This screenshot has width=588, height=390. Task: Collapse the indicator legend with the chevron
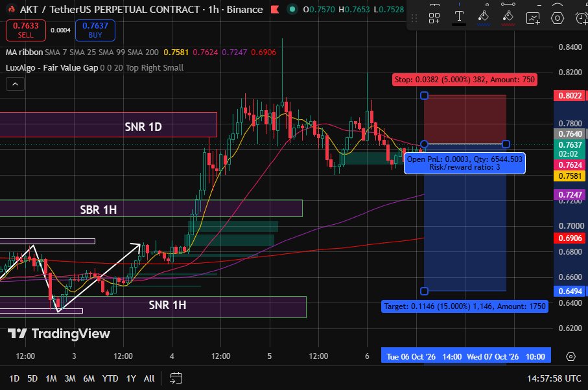click(x=16, y=84)
